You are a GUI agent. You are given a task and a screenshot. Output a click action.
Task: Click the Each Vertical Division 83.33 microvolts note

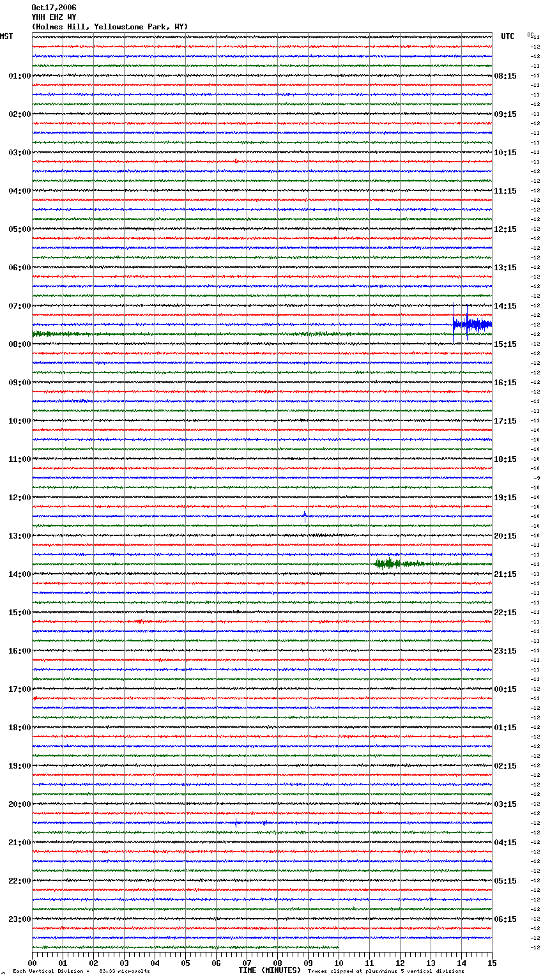(x=81, y=972)
